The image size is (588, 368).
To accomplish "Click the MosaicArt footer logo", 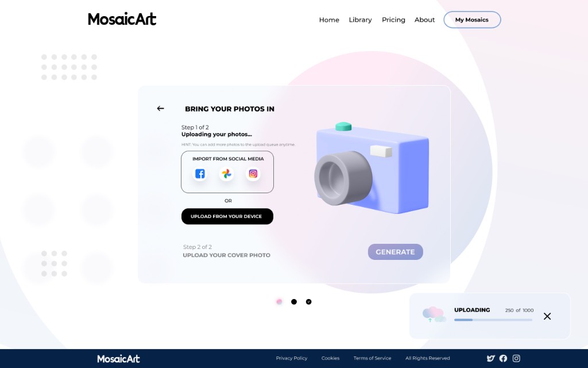I will [x=118, y=359].
